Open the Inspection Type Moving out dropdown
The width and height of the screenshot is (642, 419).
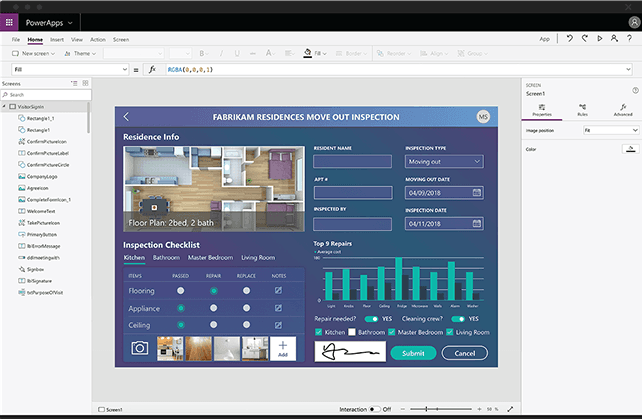point(444,161)
